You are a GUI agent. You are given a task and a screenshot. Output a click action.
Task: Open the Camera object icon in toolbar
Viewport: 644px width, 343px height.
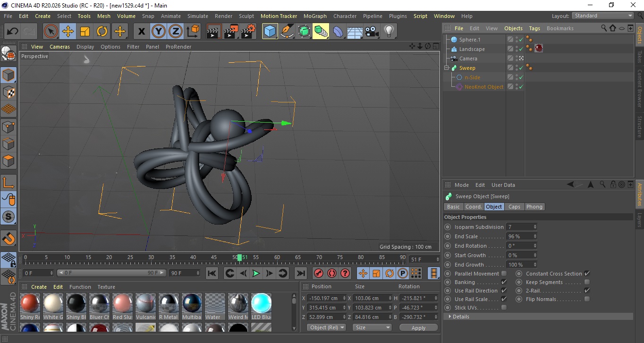point(372,32)
